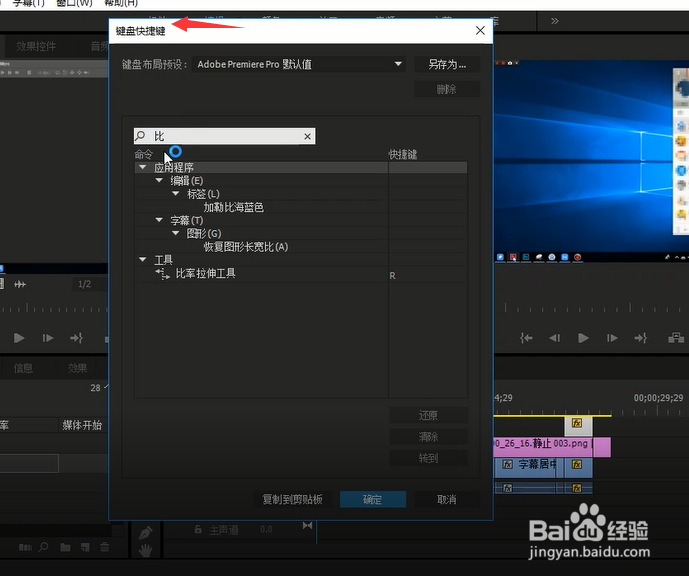
Task: Click the 删除 preset button
Action: point(447,89)
